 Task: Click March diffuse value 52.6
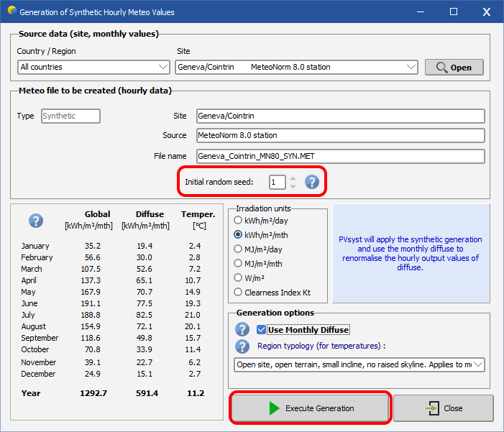click(x=145, y=269)
